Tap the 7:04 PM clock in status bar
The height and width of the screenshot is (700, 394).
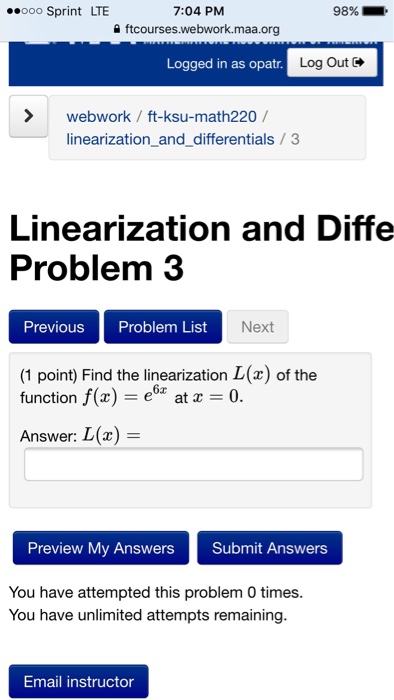pos(199,11)
